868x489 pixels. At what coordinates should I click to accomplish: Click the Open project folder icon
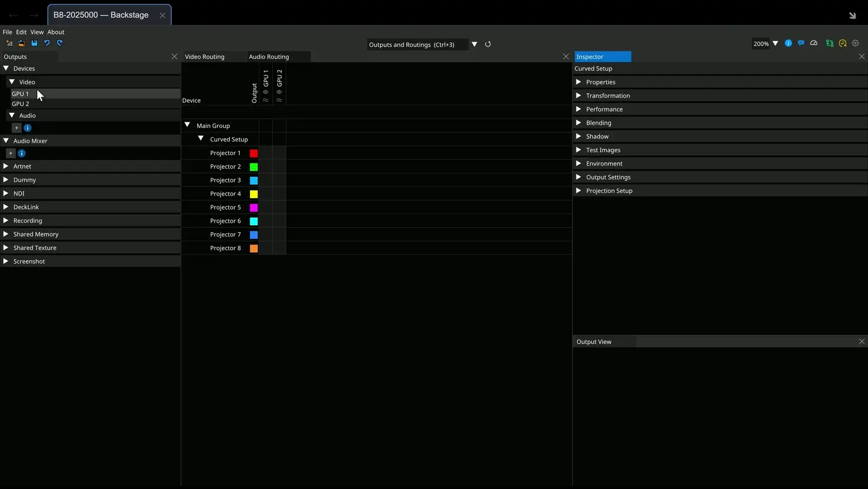coord(21,43)
